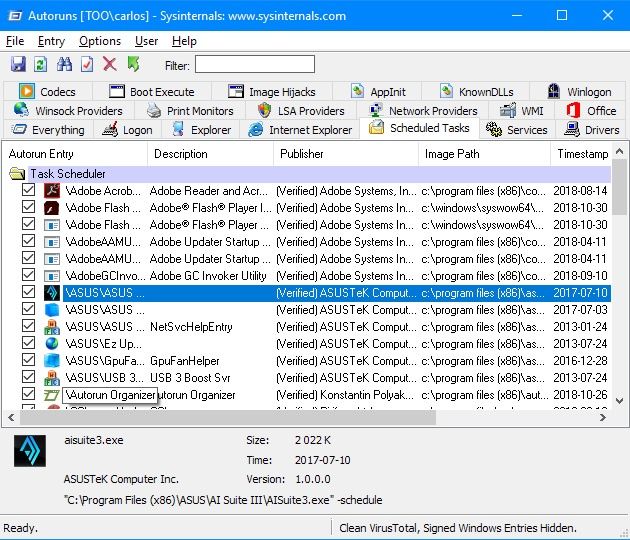Open the Entry menu
This screenshot has height=540, width=630.
(51, 41)
